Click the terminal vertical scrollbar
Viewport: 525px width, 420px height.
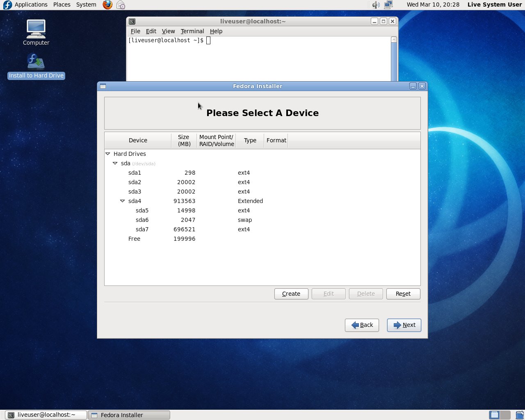point(394,62)
